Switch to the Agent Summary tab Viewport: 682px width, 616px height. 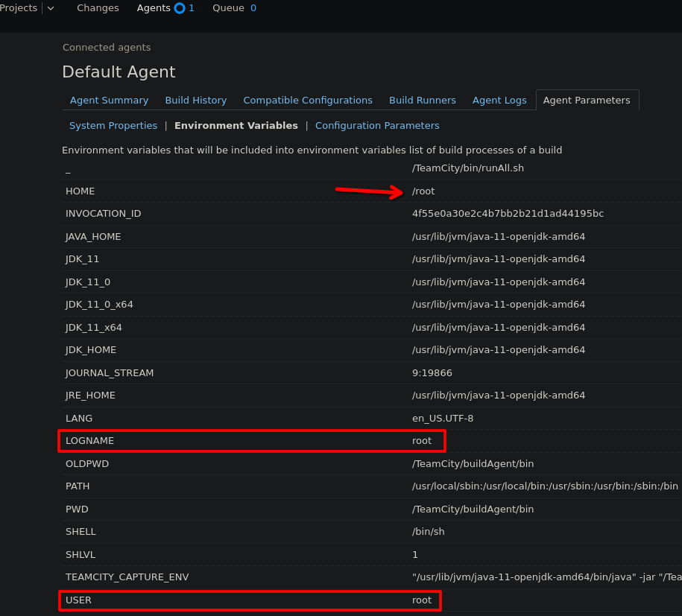tap(109, 101)
